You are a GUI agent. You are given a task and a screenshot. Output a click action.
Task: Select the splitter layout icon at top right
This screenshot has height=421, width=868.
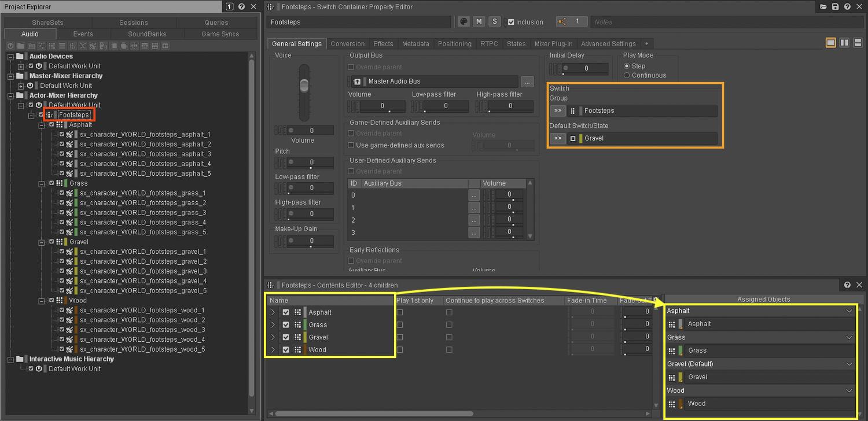point(844,43)
